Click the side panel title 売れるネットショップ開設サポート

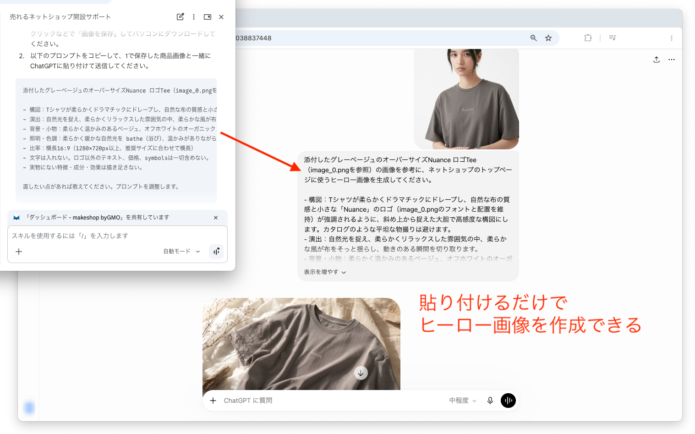(x=60, y=17)
